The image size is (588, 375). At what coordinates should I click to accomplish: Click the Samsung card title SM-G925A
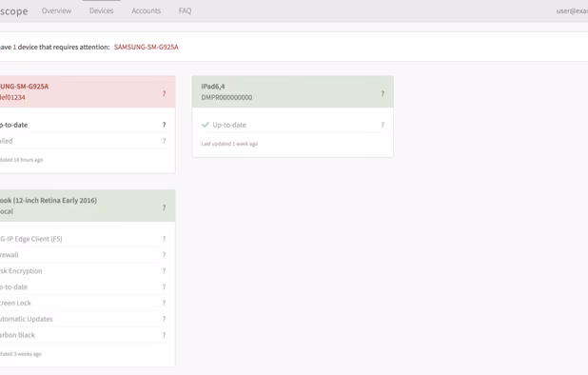25,87
